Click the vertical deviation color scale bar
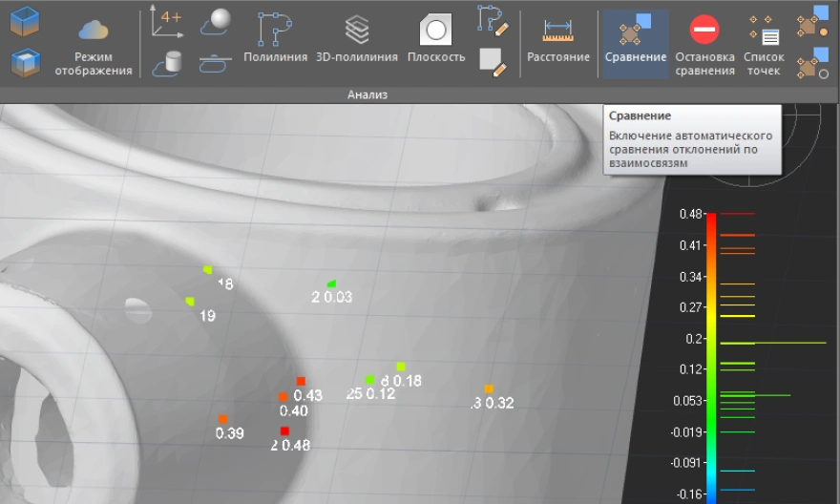 coord(711,353)
